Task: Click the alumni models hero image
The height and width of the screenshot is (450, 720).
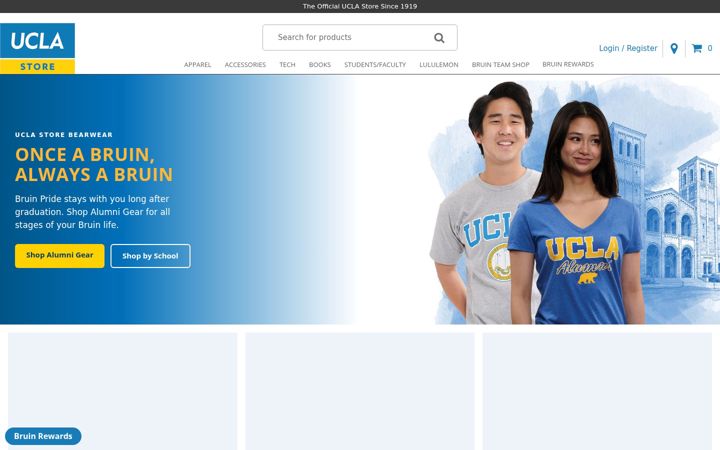Action: [x=574, y=202]
